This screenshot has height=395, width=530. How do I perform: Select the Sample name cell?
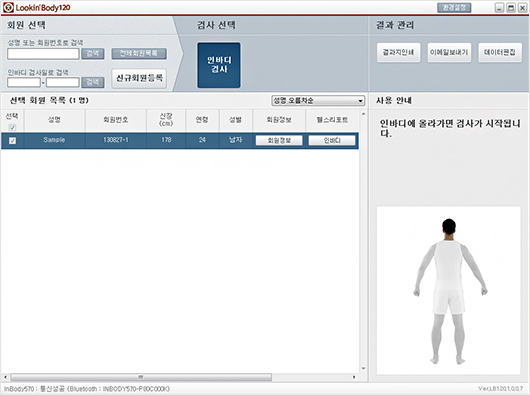[x=54, y=140]
